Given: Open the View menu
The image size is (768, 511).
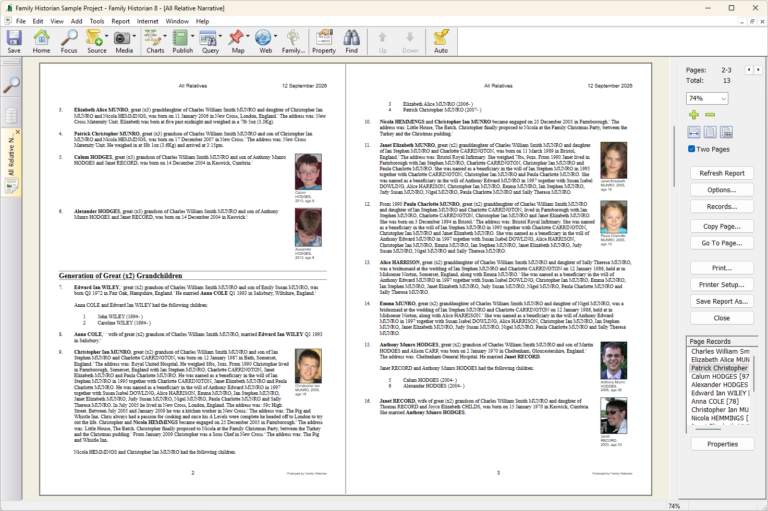Looking at the screenshot, I should click(x=57, y=21).
